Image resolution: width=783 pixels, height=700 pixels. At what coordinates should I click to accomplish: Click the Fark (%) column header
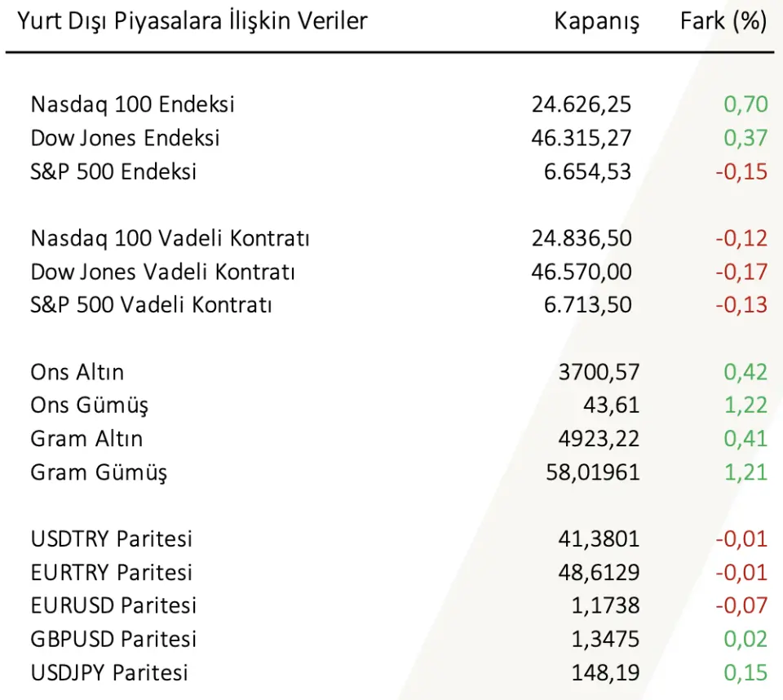pos(723,21)
